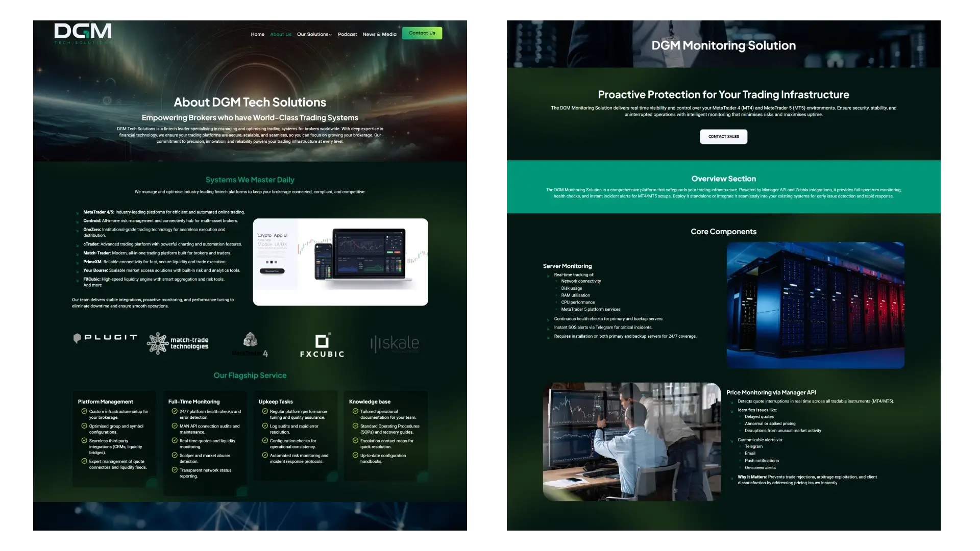Open the News & Media menu
This screenshot has width=980, height=551.
tap(380, 34)
